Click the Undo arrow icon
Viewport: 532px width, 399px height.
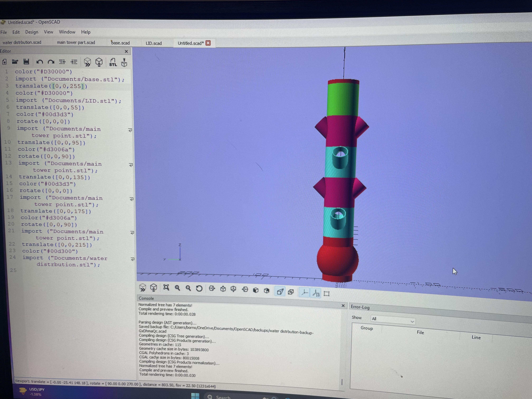[39, 62]
